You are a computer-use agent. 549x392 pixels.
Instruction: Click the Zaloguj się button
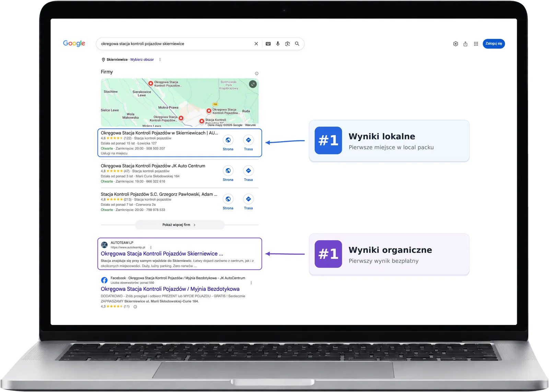pos(494,44)
